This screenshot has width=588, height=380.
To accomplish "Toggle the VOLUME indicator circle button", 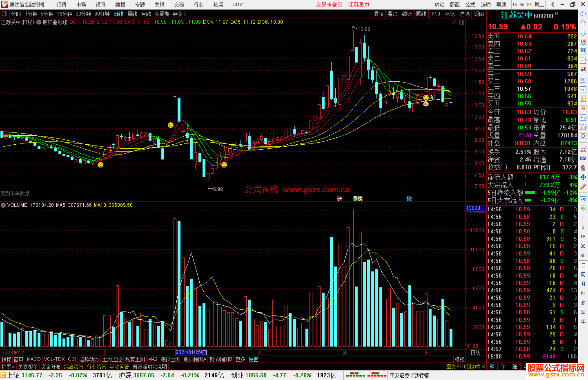I will coord(3,205).
